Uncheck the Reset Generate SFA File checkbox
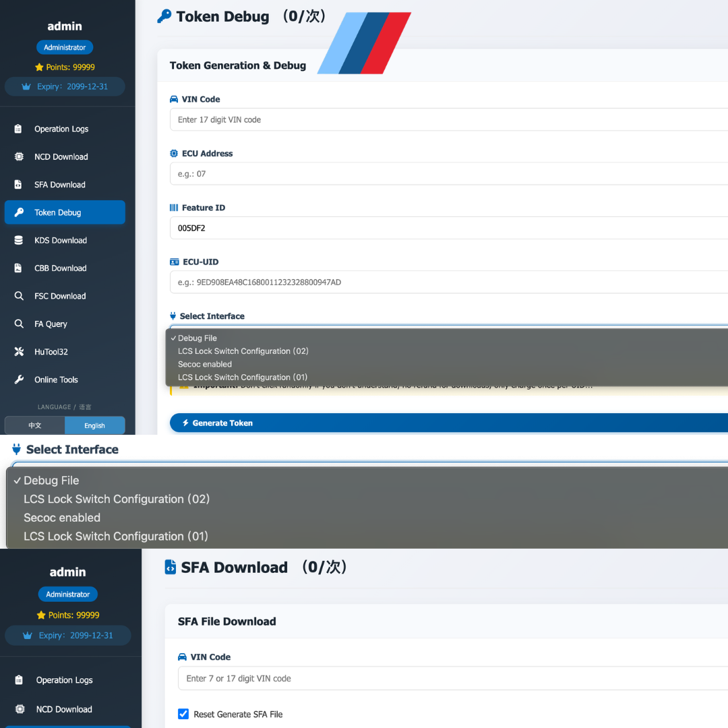The image size is (728, 728). pos(183,714)
